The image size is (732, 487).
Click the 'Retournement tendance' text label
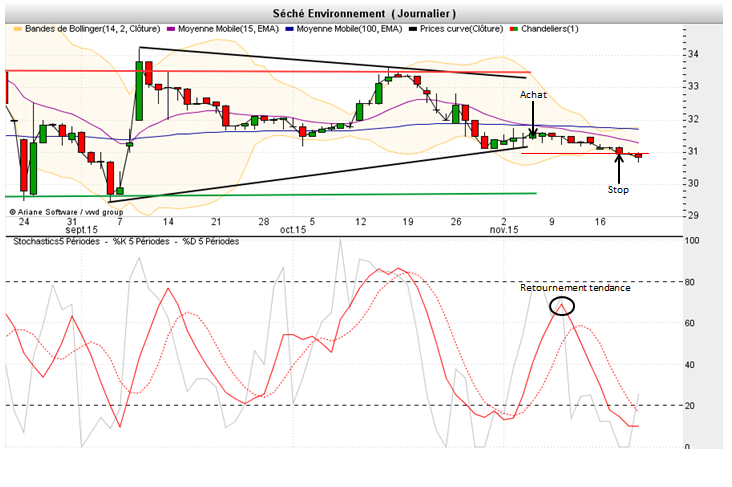[x=575, y=288]
